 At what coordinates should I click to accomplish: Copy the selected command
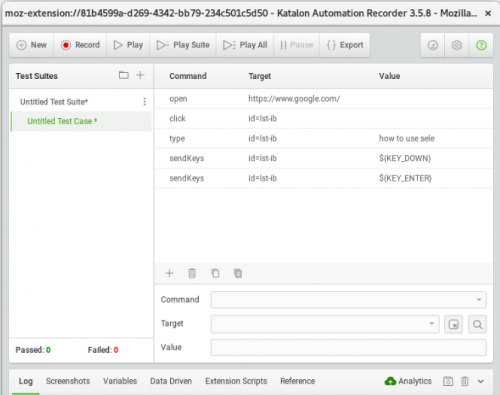[215, 273]
